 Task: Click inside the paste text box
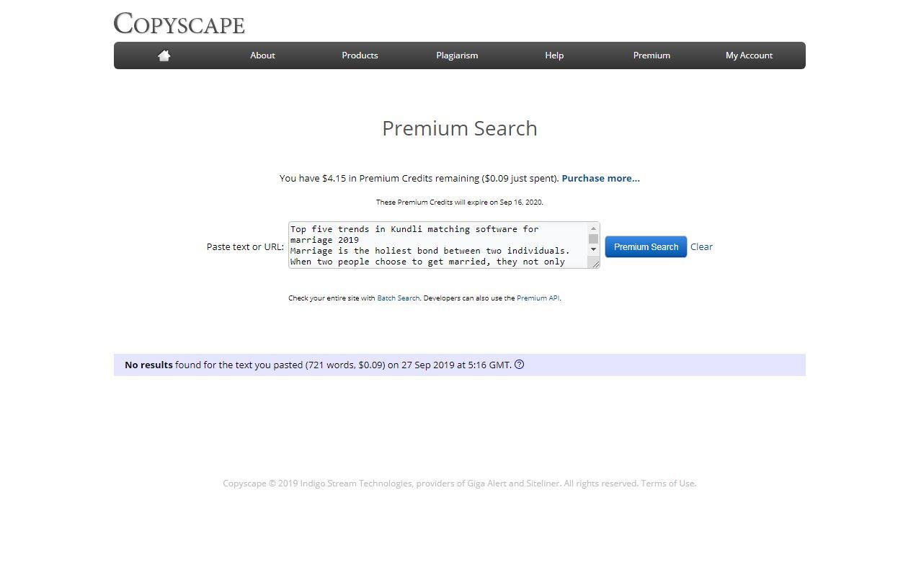click(x=438, y=245)
